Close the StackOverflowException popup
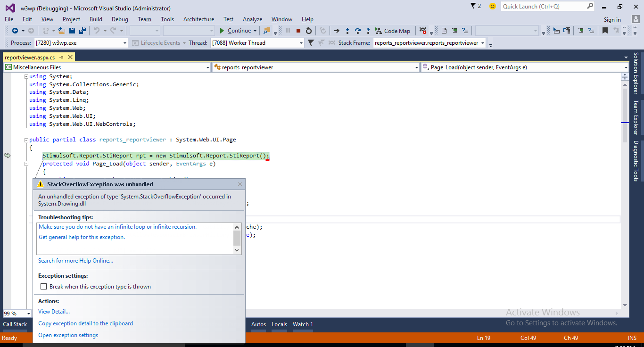Image resolution: width=644 pixels, height=347 pixels. pos(240,184)
